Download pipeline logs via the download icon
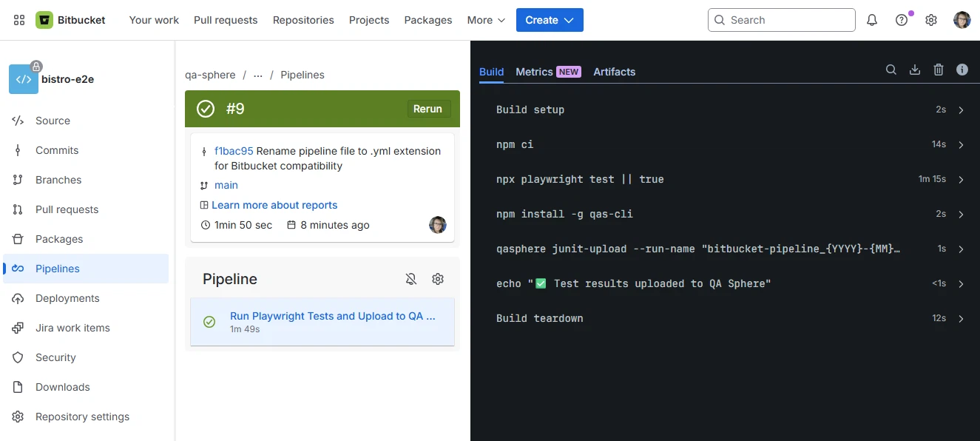 click(914, 70)
